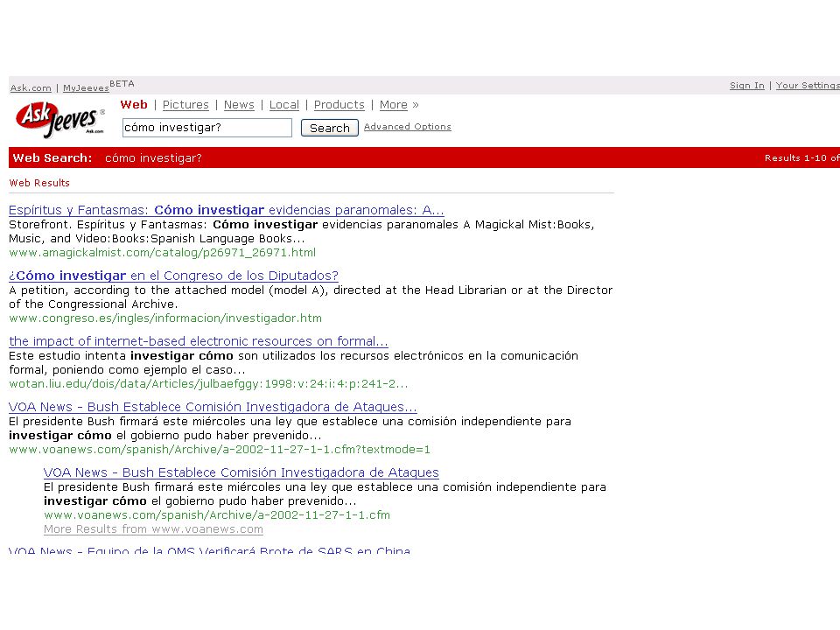840x630 pixels.
Task: Open the impact of internet-based resources result
Action: click(199, 341)
